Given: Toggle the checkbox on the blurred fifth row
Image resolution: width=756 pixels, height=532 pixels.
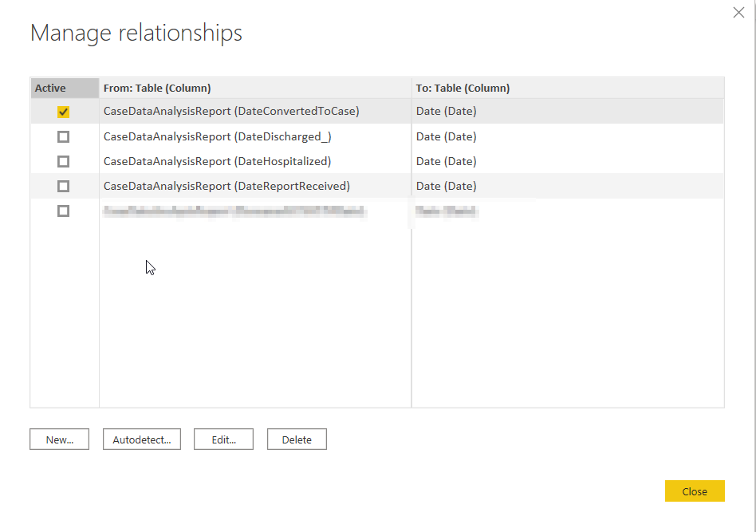Looking at the screenshot, I should click(63, 211).
